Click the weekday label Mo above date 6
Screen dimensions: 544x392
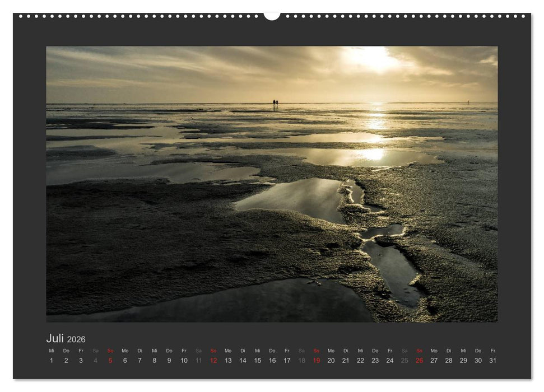pos(125,352)
